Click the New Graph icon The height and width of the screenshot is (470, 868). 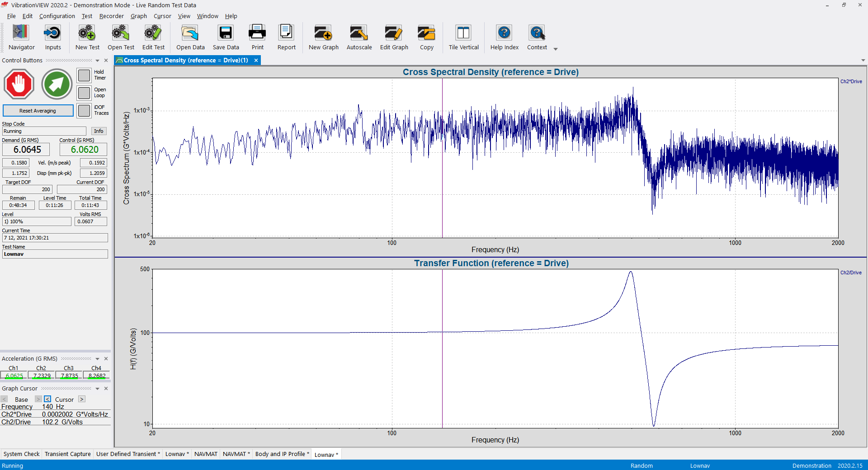tap(323, 37)
